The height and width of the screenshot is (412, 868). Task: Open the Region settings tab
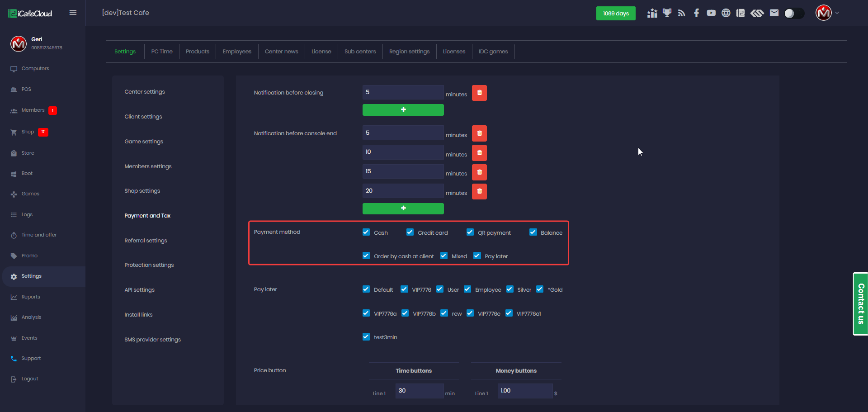[409, 52]
